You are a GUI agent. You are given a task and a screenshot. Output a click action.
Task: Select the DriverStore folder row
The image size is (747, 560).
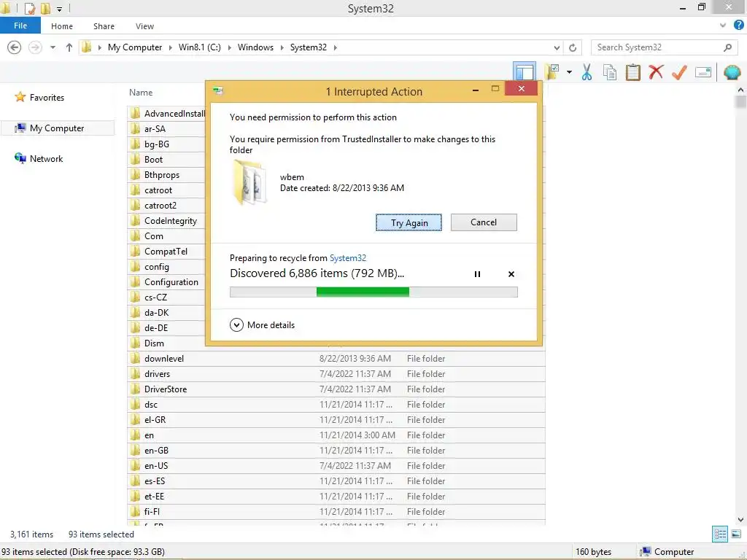(x=336, y=389)
